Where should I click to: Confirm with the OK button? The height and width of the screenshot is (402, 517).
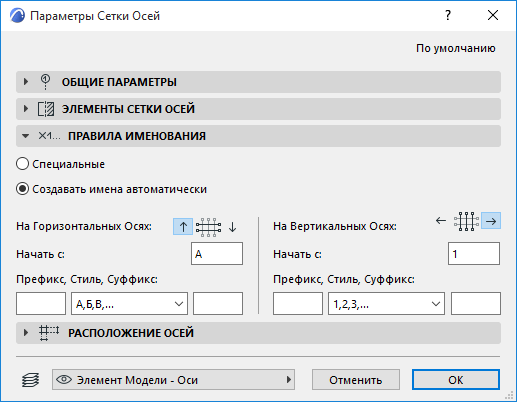[x=456, y=380]
